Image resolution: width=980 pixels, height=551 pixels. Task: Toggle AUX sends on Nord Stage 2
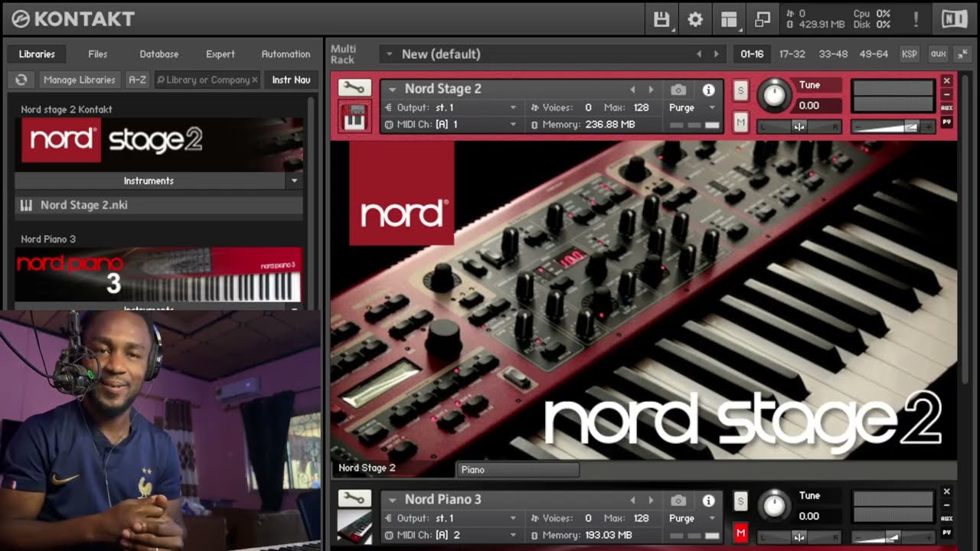tap(947, 108)
